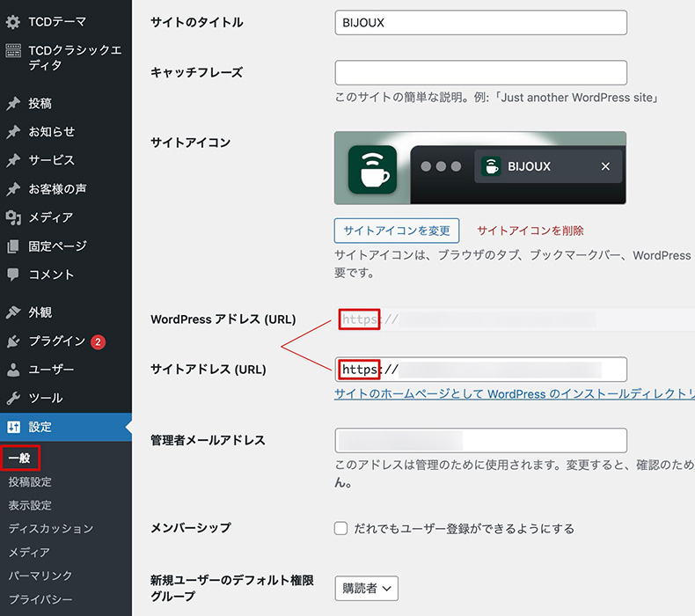Click the TCDテーマ gear icon
The width and height of the screenshot is (695, 616).
coord(13,23)
